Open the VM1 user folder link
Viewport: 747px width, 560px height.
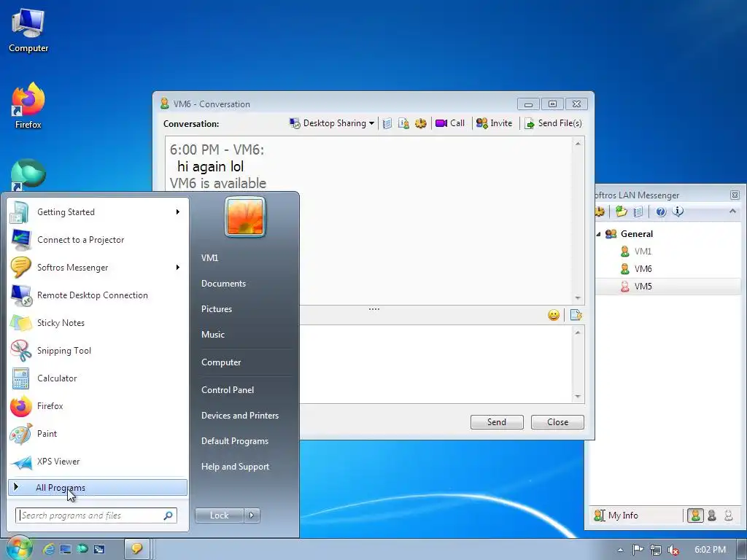pos(209,257)
